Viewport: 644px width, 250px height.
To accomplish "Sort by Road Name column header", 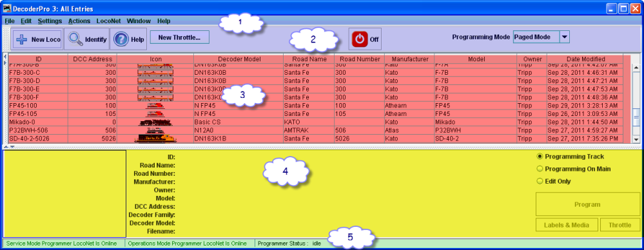I will point(309,59).
